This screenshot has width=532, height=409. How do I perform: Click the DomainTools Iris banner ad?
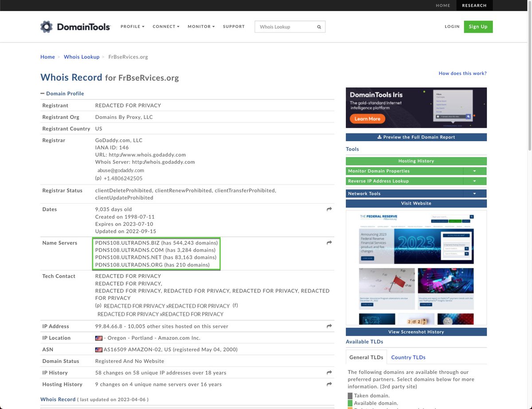point(416,107)
